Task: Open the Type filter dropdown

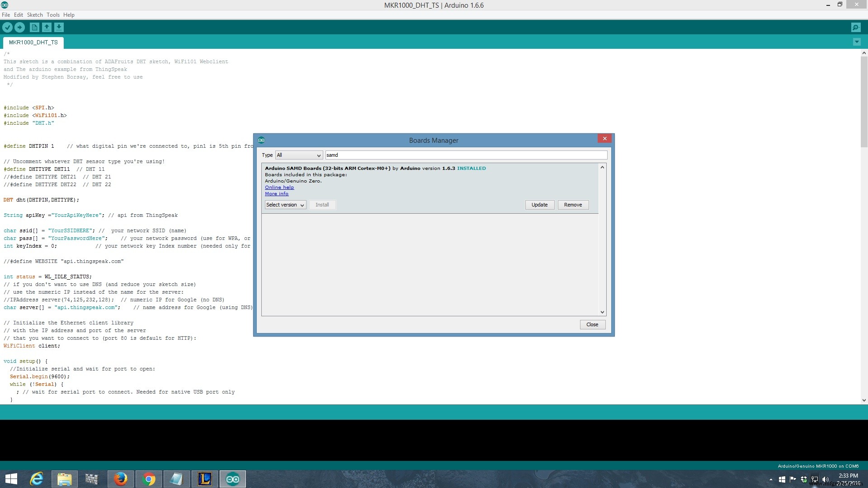Action: point(298,155)
